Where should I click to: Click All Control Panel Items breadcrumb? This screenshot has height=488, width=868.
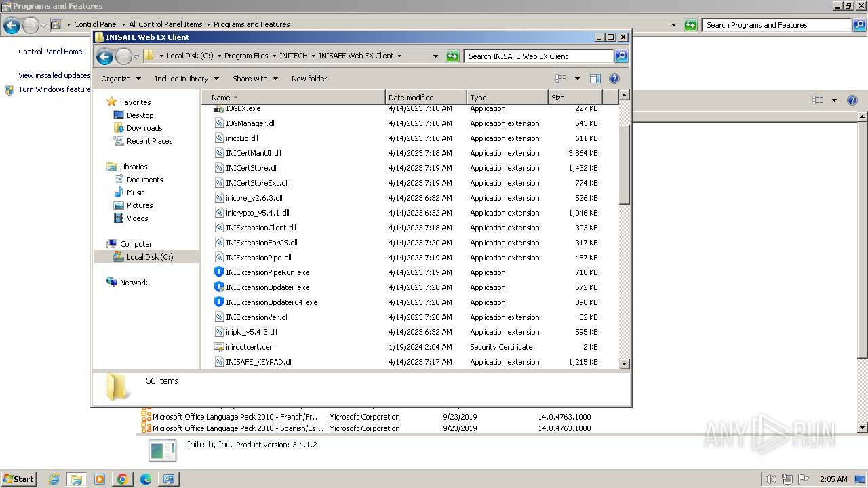(x=165, y=24)
